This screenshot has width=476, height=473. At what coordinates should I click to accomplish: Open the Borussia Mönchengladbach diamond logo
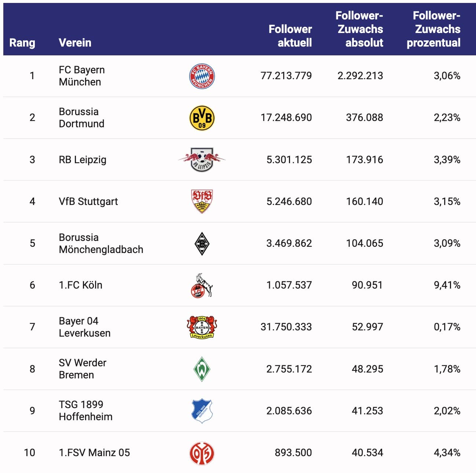tap(202, 243)
